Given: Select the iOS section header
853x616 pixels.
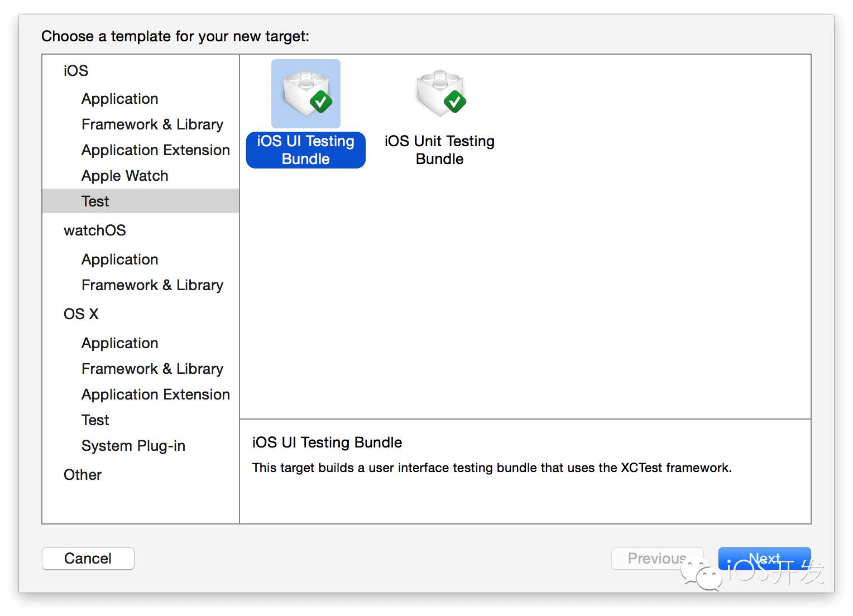Looking at the screenshot, I should (76, 71).
